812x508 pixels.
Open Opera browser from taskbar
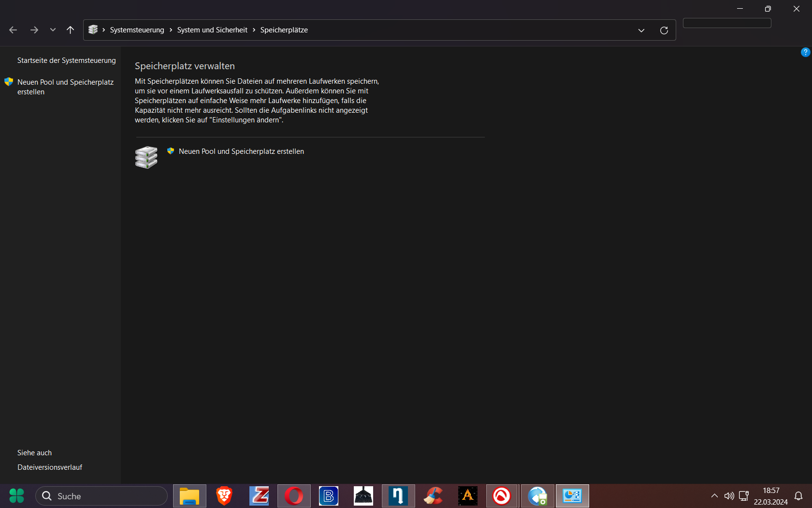tap(294, 496)
